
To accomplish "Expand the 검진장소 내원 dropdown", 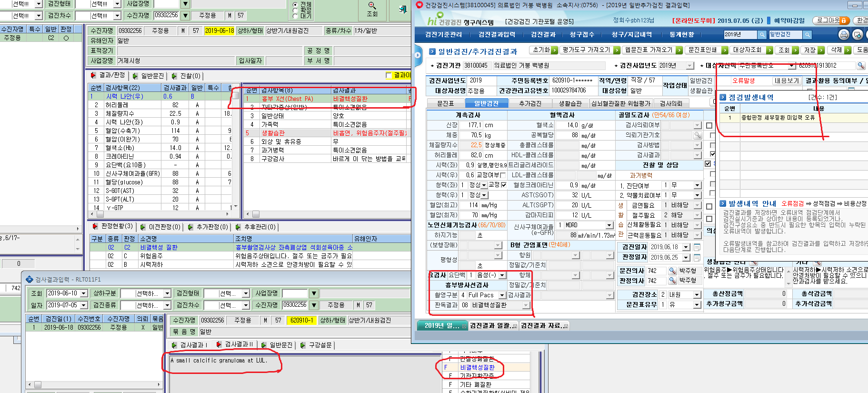I will 697,295.
